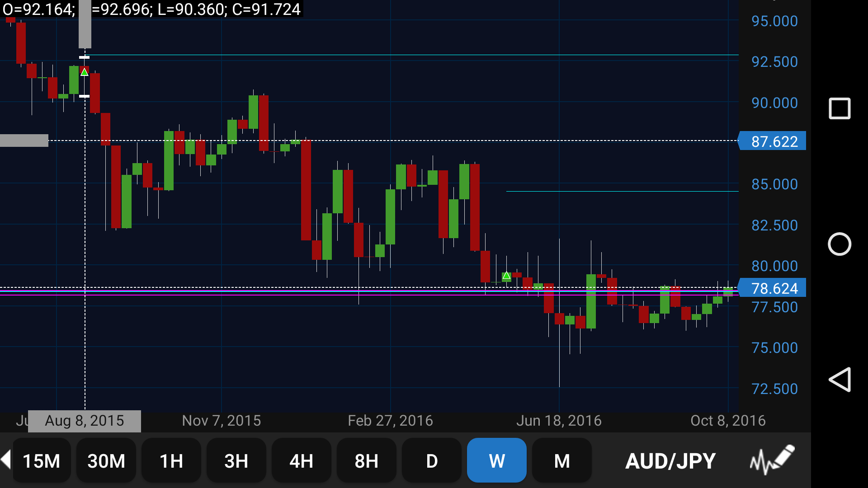Tap the Aug 8, 2015 date marker
Viewport: 868px width, 488px height.
click(85, 421)
